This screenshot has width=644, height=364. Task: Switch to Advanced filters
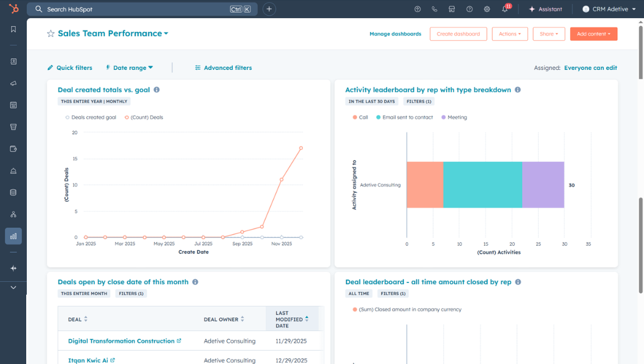click(224, 68)
